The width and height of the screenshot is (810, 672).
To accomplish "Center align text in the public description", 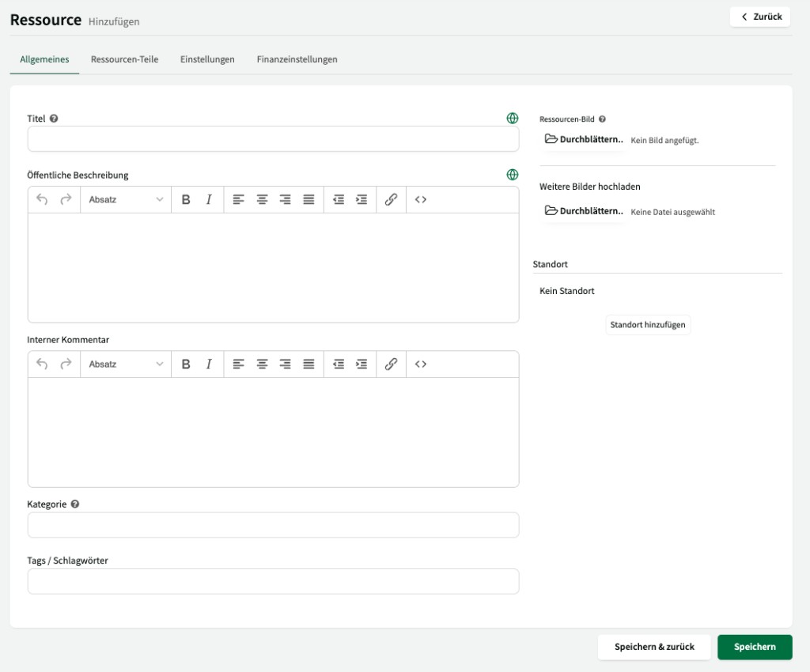I will click(263, 199).
